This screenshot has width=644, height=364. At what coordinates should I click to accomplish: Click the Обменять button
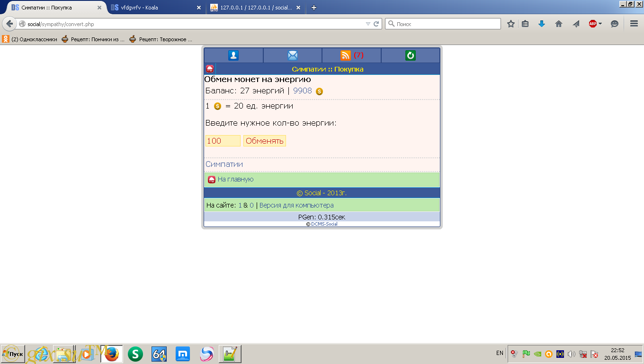click(x=265, y=141)
